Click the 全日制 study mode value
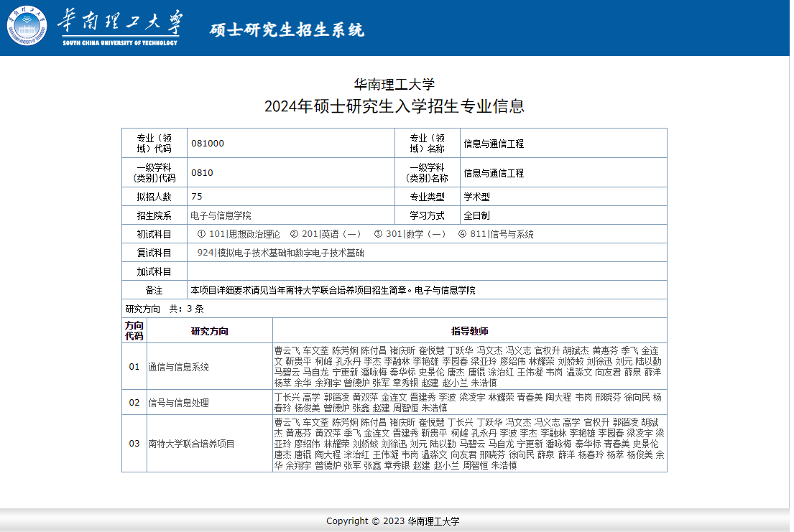The height and width of the screenshot is (532, 794). [476, 215]
